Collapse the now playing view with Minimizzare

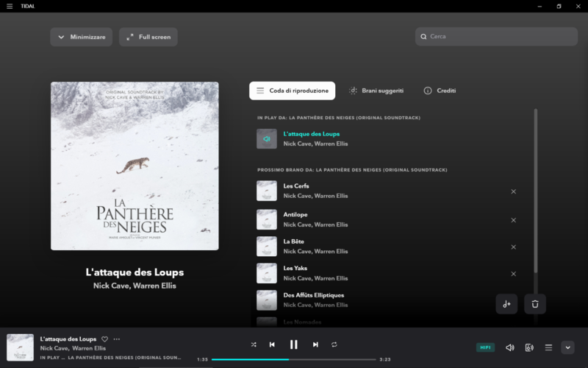(x=81, y=37)
